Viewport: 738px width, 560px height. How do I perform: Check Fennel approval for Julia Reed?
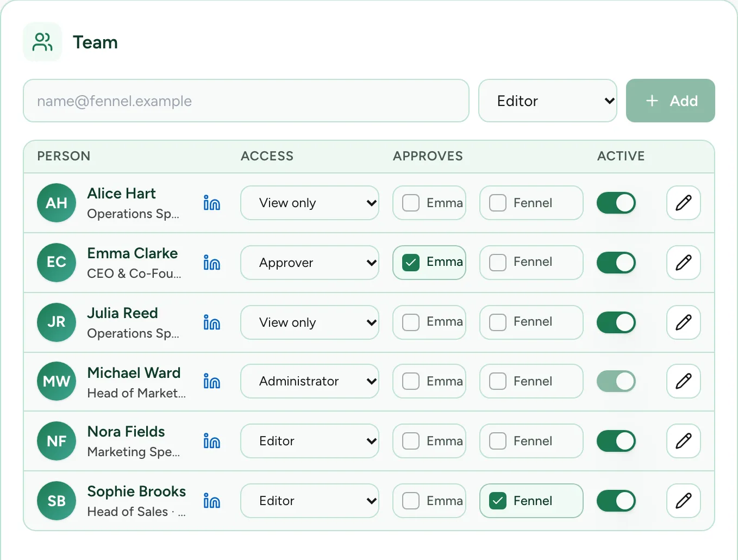[498, 322]
